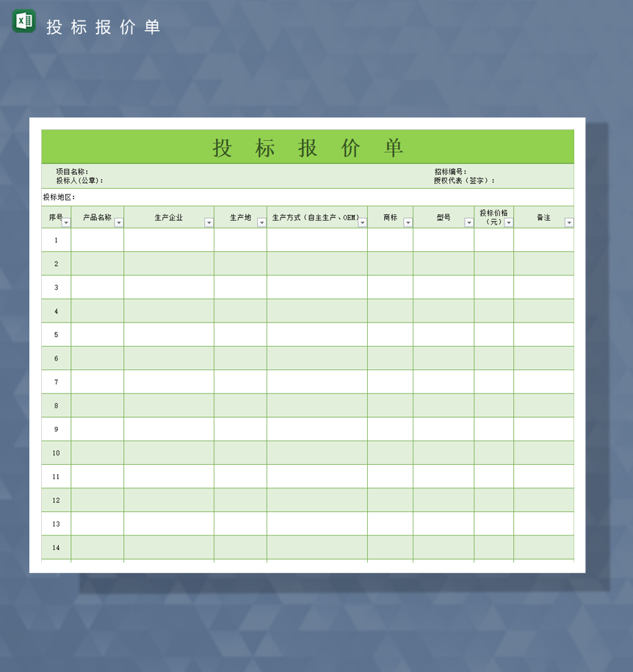633x672 pixels.
Task: Open the 生产地 filter arrow icon
Action: click(261, 223)
